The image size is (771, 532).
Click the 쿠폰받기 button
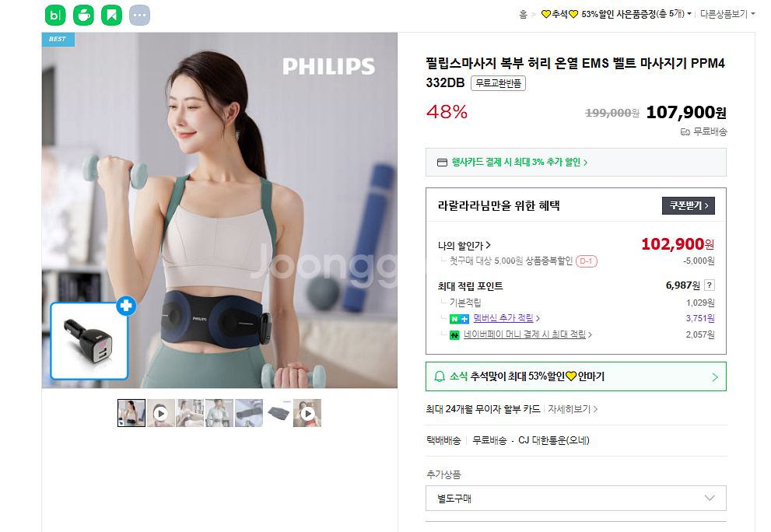click(689, 205)
